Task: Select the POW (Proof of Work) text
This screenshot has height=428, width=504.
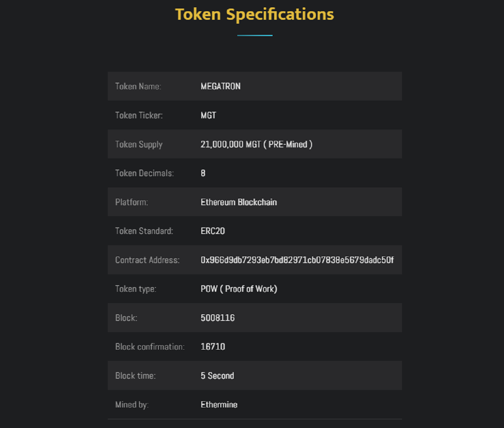Action: pos(239,289)
